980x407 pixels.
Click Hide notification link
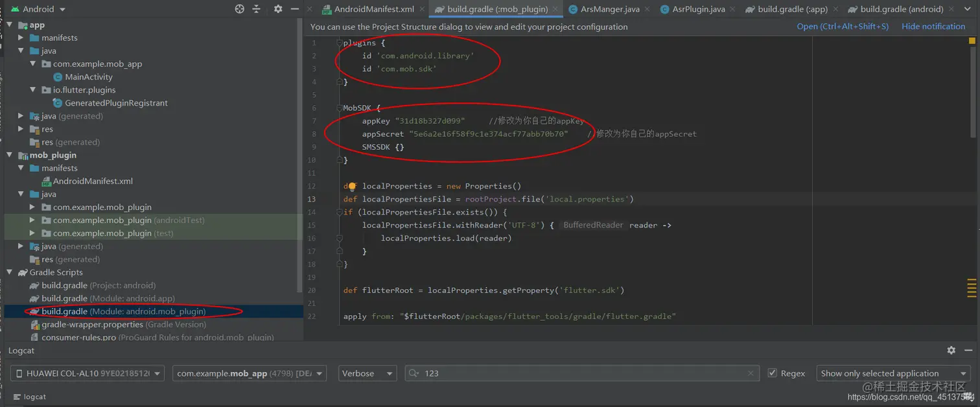click(933, 27)
